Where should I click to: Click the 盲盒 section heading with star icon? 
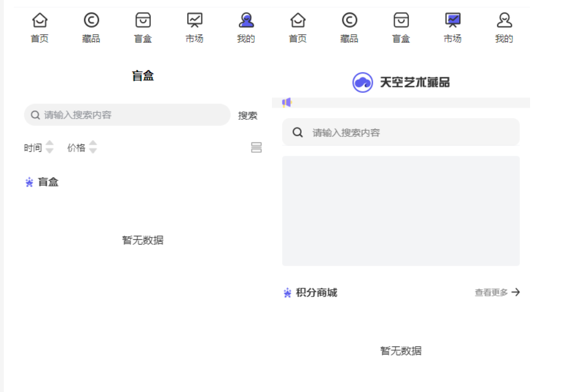[42, 182]
